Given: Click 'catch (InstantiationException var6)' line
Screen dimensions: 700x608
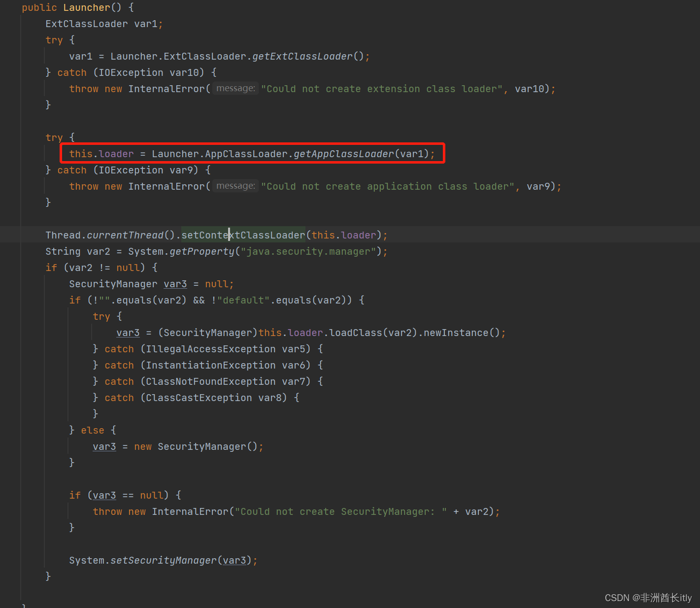Looking at the screenshot, I should (208, 365).
